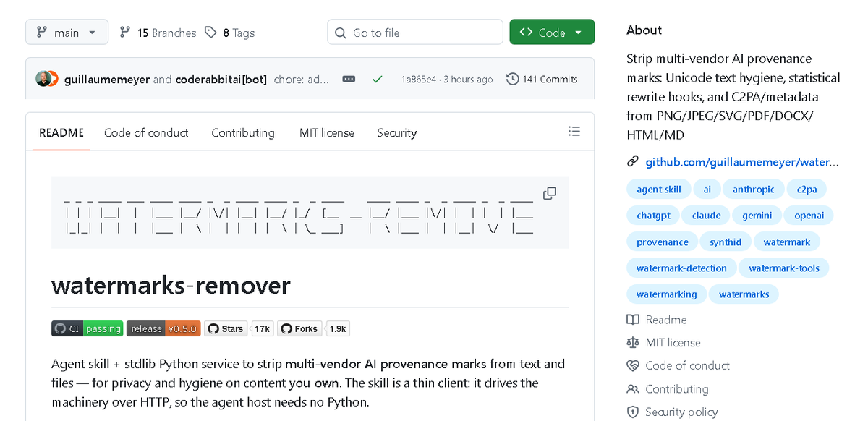Copy the ASCII art code block
This screenshot has width=868, height=421.
click(550, 193)
